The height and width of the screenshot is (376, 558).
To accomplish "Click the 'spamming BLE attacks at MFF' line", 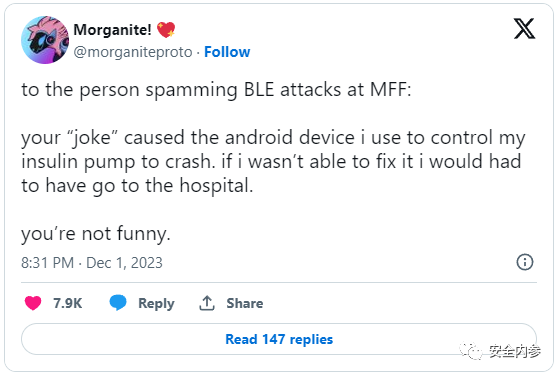I will [216, 90].
